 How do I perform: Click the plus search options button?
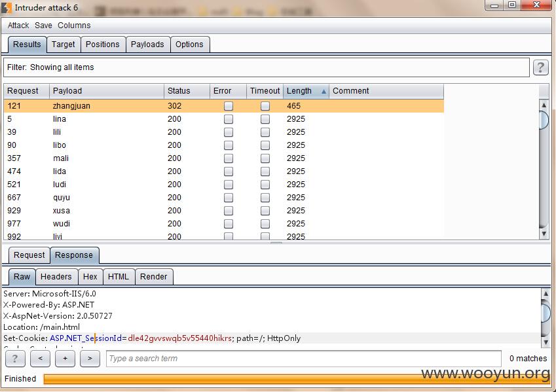pyautogui.click(x=65, y=359)
